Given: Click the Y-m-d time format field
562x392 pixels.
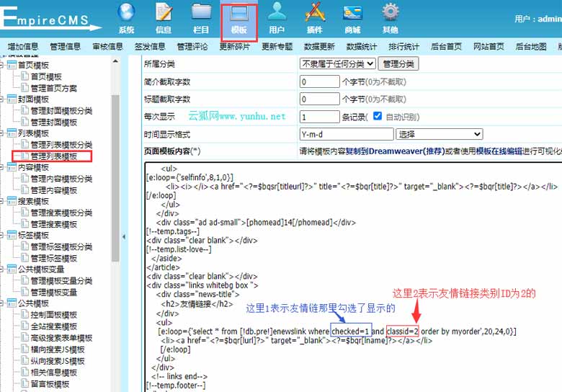Looking at the screenshot, I should (x=347, y=134).
